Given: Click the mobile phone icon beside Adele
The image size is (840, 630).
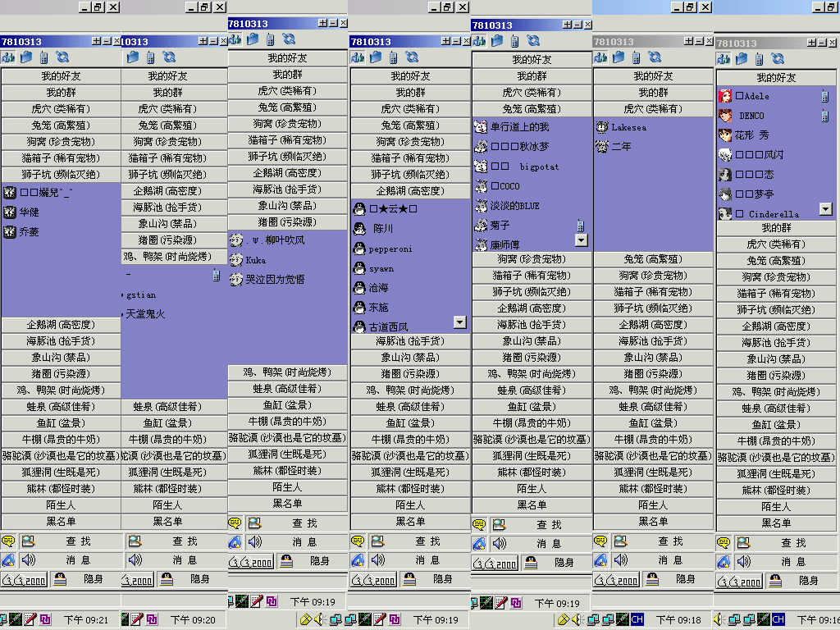Looking at the screenshot, I should click(x=824, y=96).
